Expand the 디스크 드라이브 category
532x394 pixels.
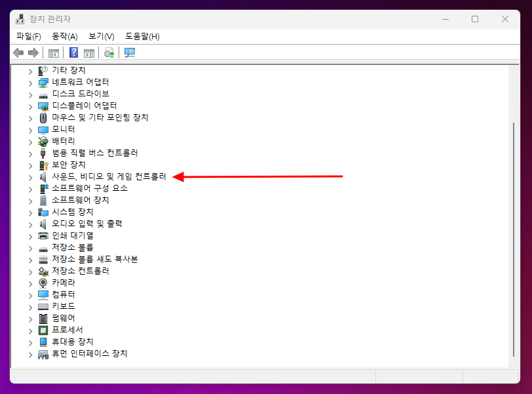click(x=31, y=95)
